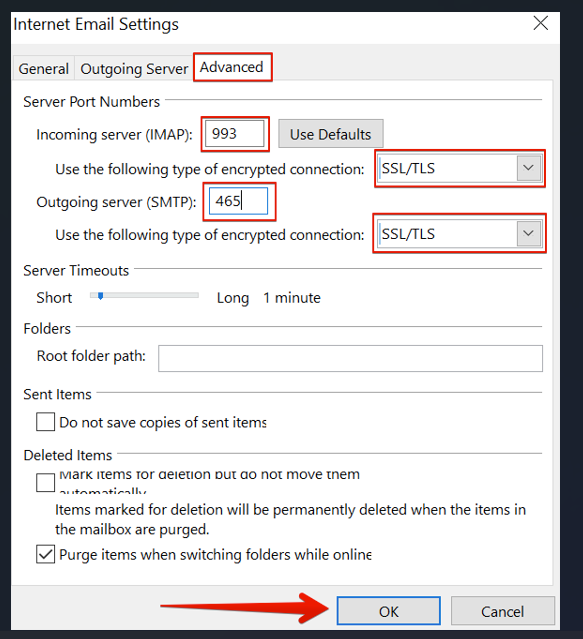Check Do not save copies of sent items
Image resolution: width=583 pixels, height=639 pixels.
click(45, 422)
